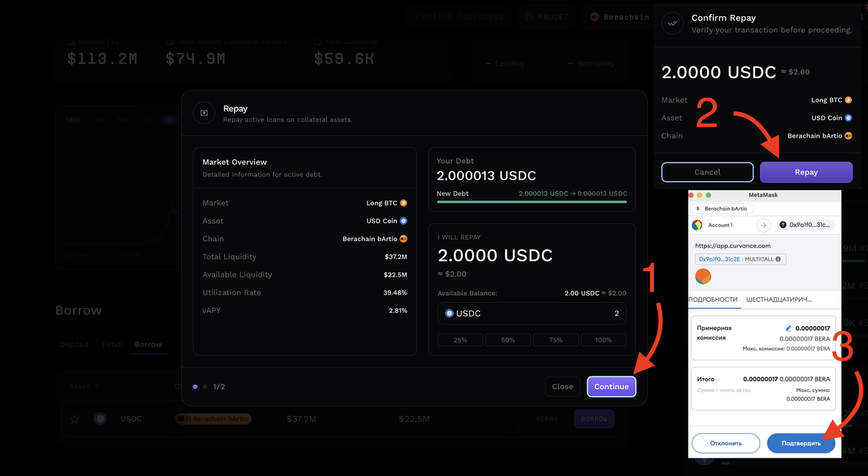
Task: Click the Berachain bArtio chain badge in the USDC row
Action: [213, 419]
